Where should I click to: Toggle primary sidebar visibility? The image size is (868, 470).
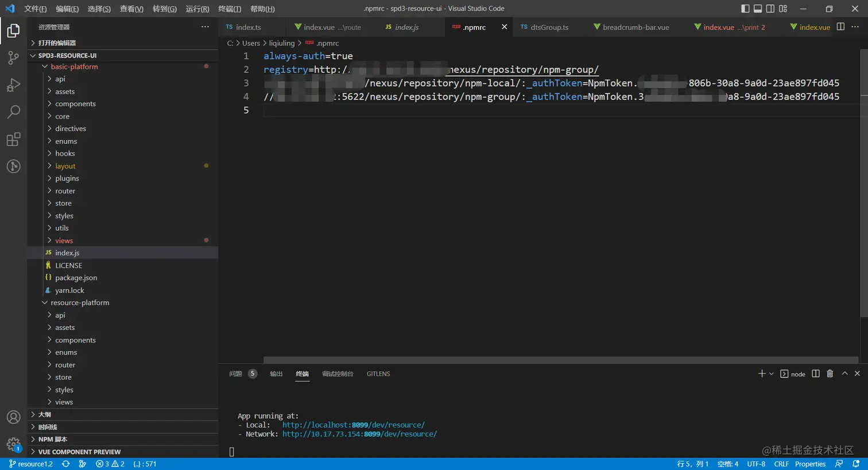point(745,9)
